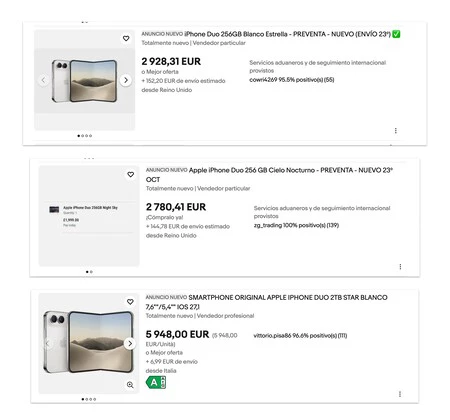Open the Blanco Estrella foldable phone thumbnail
450x420 pixels.
(x=85, y=80)
